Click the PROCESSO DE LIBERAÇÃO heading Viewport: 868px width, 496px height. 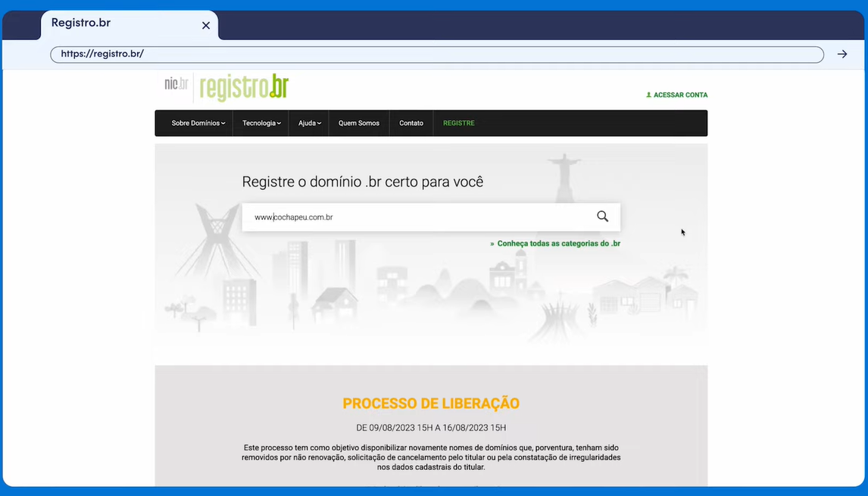coord(431,403)
